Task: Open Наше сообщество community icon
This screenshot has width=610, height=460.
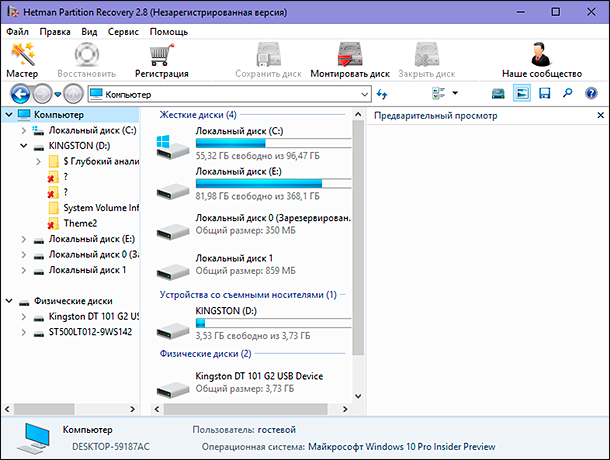Action: tap(541, 54)
